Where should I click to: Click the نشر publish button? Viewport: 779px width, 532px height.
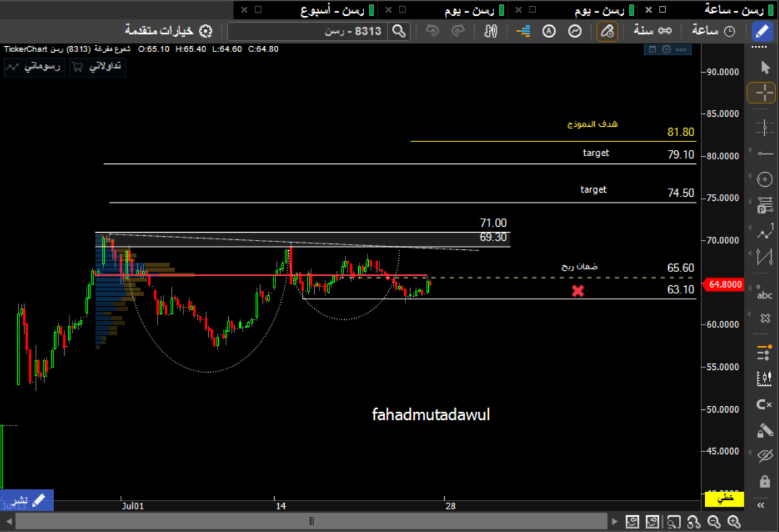click(27, 500)
